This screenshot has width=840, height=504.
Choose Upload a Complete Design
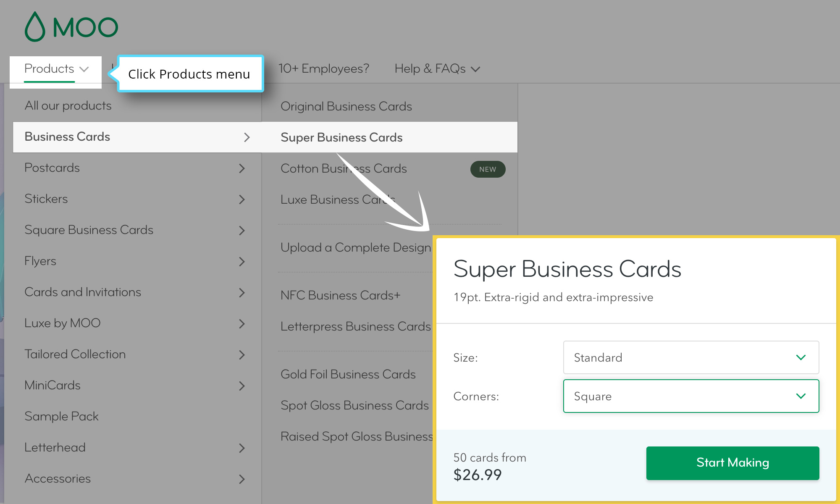coord(356,247)
